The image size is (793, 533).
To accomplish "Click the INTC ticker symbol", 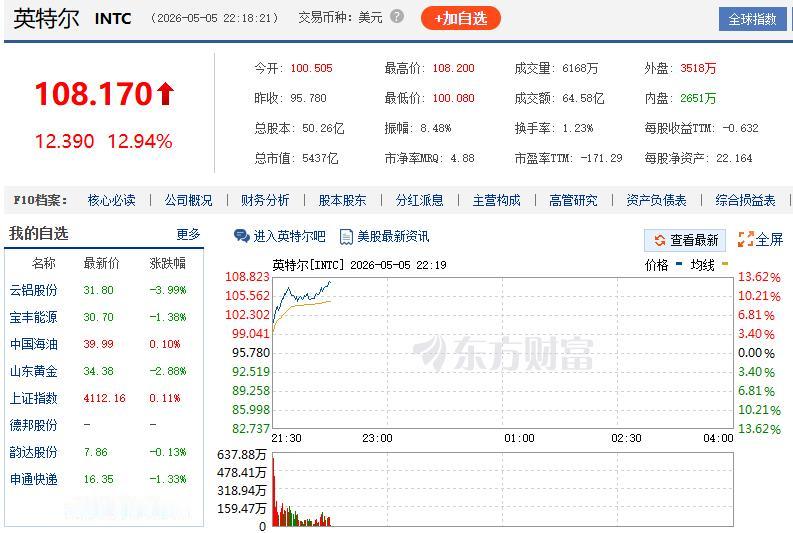I will (113, 19).
